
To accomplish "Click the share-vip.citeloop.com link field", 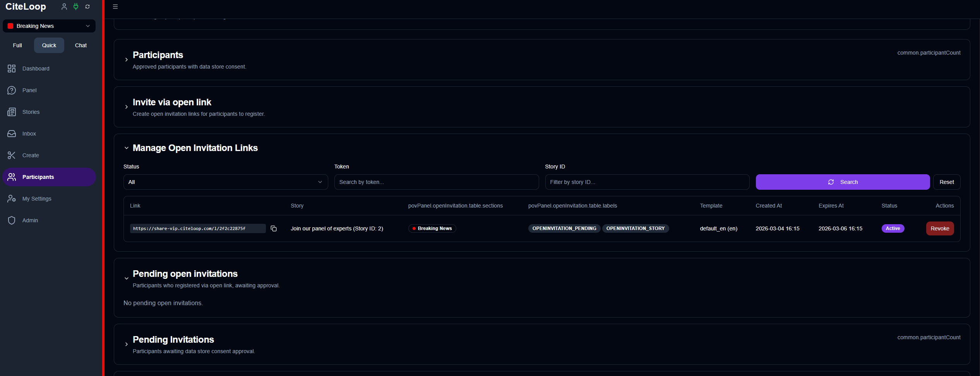I will coord(198,228).
